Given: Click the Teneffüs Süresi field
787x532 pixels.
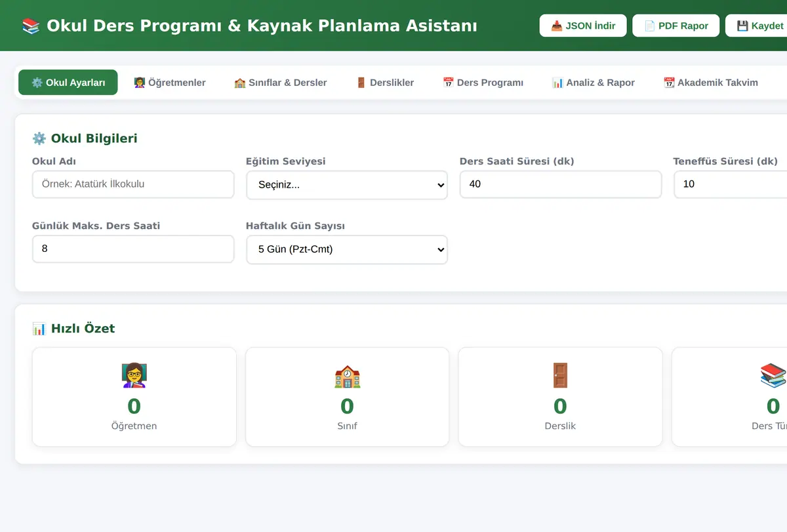Looking at the screenshot, I should [731, 184].
